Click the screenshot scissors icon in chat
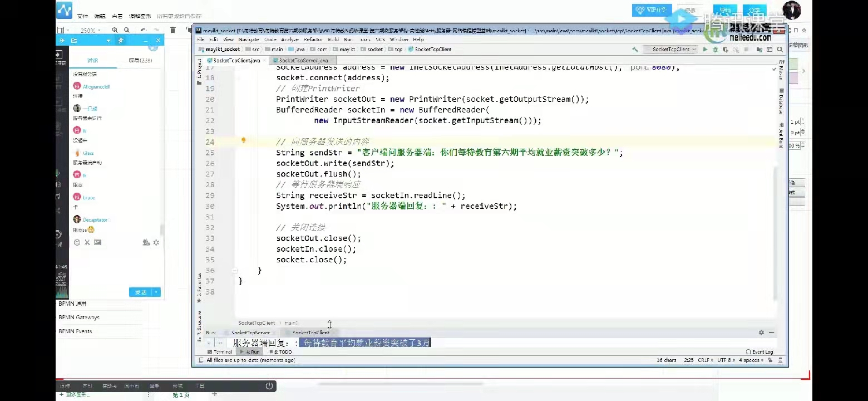868x401 pixels. pyautogui.click(x=87, y=242)
